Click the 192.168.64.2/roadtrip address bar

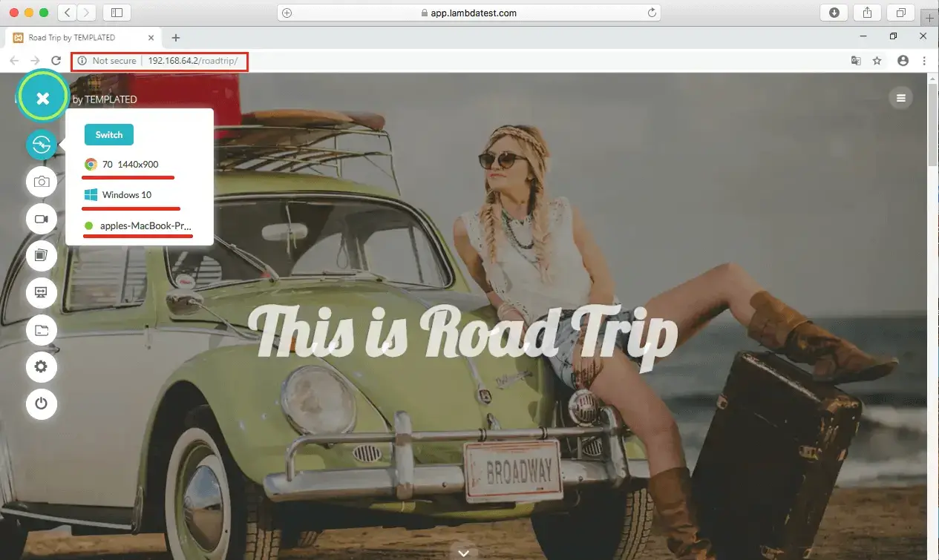(192, 61)
